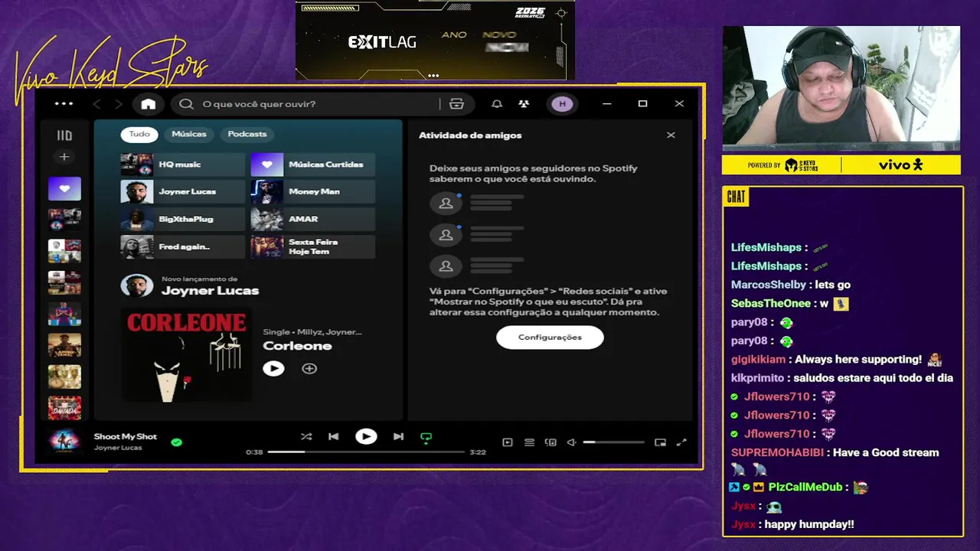Open Joyner Lucas new release heading
The height and width of the screenshot is (551, 980).
[210, 291]
